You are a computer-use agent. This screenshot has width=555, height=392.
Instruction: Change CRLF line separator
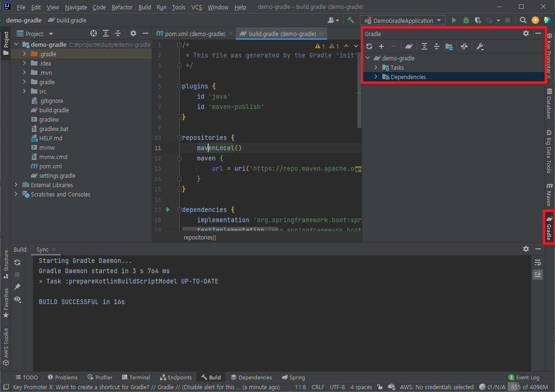[x=318, y=387]
